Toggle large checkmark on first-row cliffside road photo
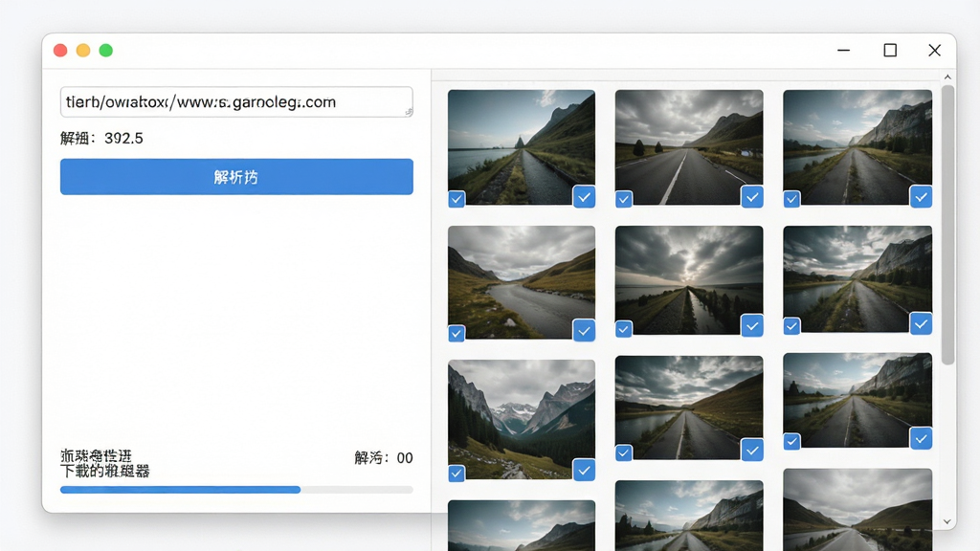This screenshot has height=551, width=980. click(922, 197)
